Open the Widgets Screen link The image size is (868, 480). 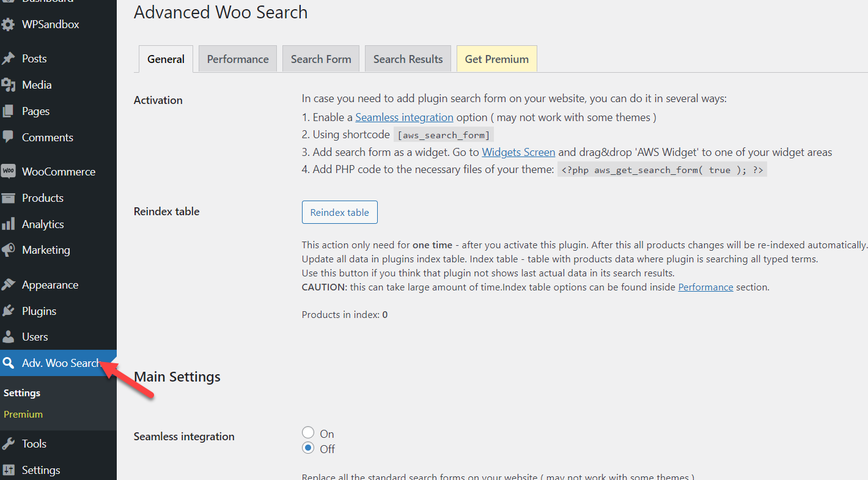pyautogui.click(x=518, y=152)
